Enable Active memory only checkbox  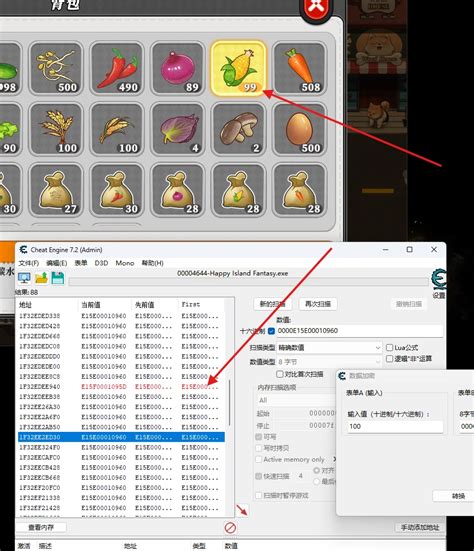point(259,459)
